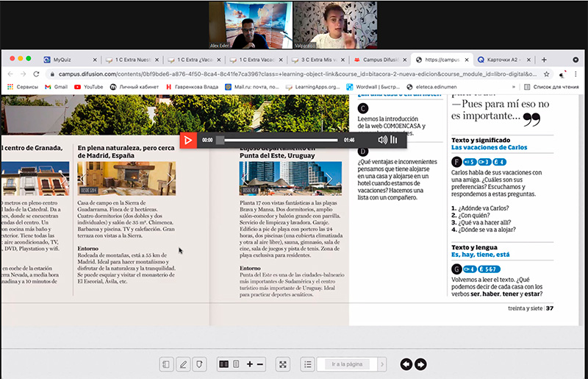Select the pencil annotation tool
The image size is (588, 379).
pos(183,364)
